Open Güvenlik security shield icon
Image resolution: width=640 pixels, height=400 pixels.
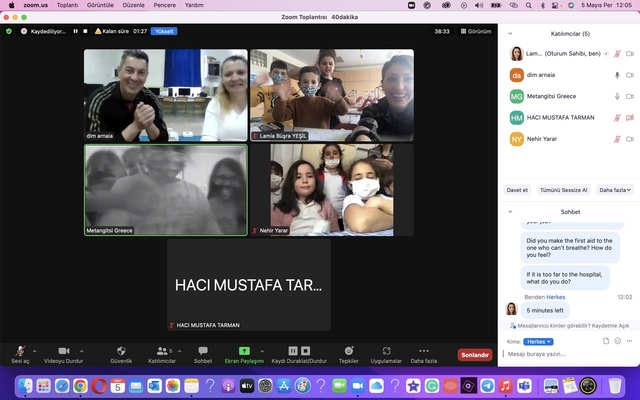pos(120,351)
